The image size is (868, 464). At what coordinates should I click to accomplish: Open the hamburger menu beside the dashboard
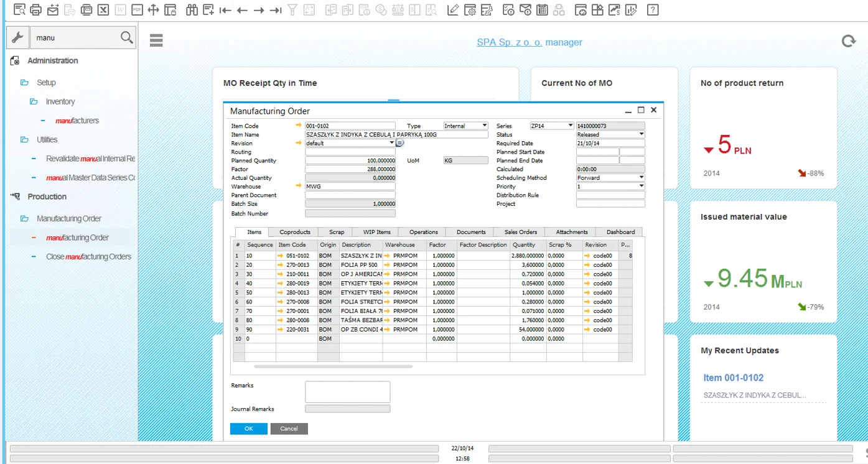pyautogui.click(x=156, y=40)
